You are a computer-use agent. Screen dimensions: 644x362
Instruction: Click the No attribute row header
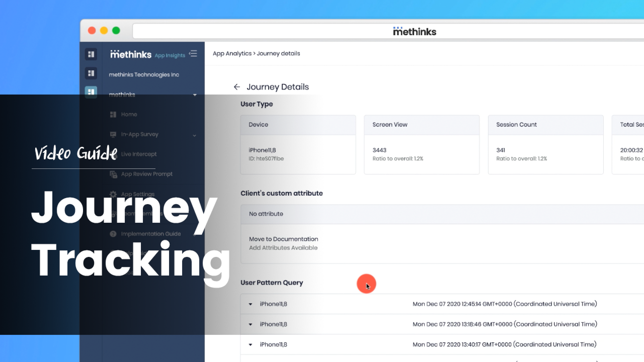click(442, 214)
